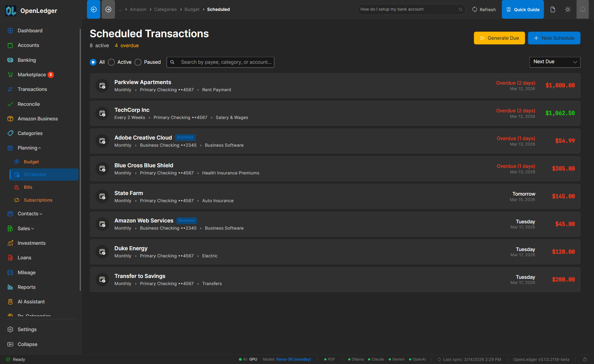The image size is (594, 364).
Task: Open the Next Due sort dropdown
Action: click(x=555, y=62)
